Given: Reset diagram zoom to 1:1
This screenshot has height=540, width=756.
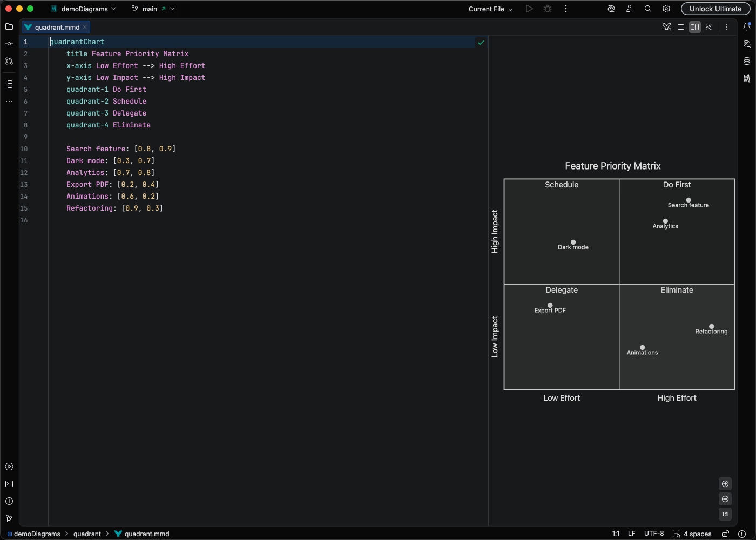Looking at the screenshot, I should coord(725,514).
